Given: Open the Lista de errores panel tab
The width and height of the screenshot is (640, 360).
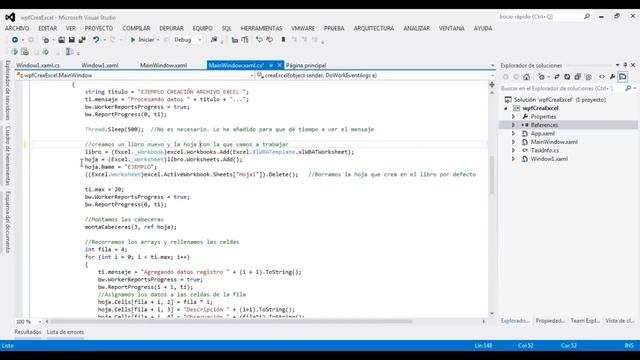Looking at the screenshot, I should tap(65, 332).
